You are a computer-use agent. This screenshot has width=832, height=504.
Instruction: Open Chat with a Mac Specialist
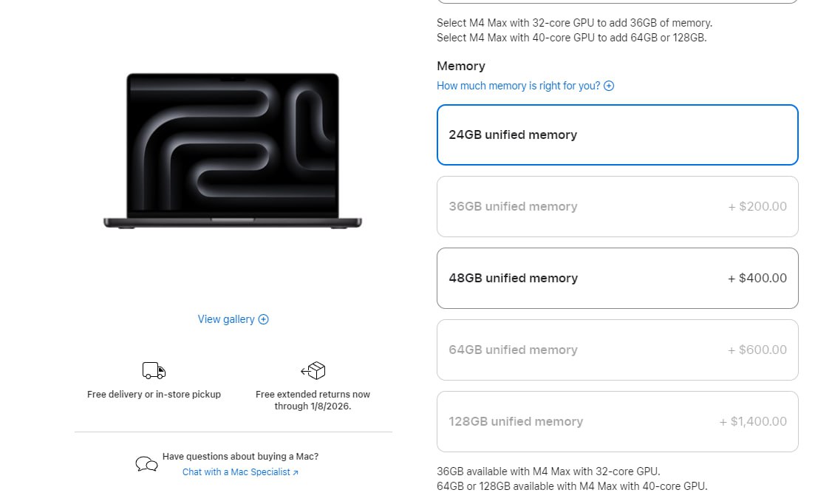coord(236,472)
